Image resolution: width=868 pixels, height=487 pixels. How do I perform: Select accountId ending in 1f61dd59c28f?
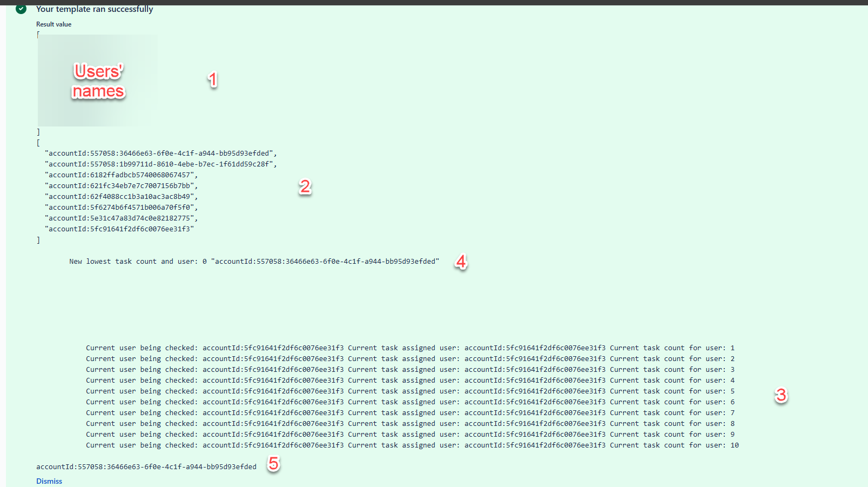coord(161,164)
